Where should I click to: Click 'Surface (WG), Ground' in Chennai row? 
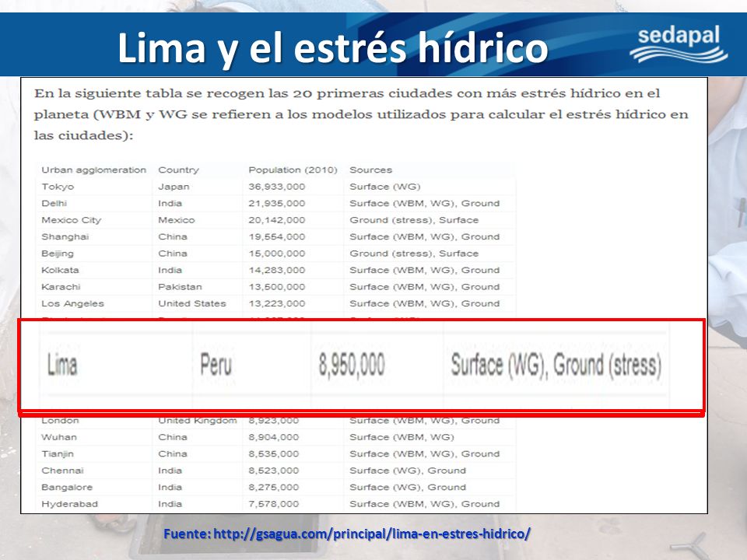tap(407, 471)
